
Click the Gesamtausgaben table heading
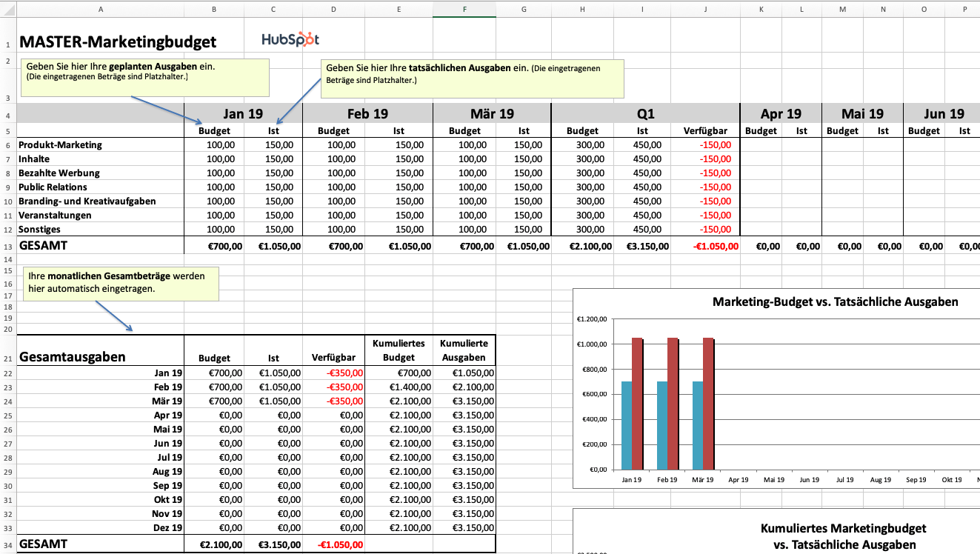click(x=73, y=357)
